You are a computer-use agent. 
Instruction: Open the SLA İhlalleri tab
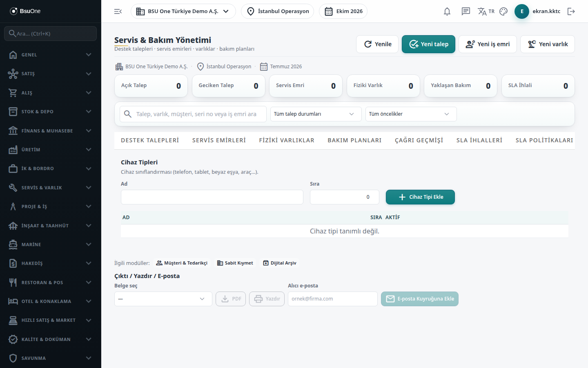pos(479,140)
